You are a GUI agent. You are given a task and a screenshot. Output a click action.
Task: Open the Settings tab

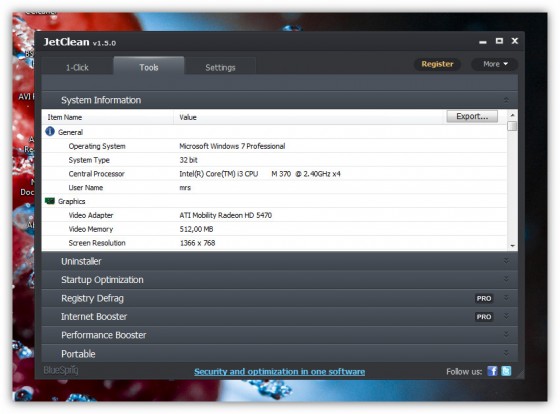(x=220, y=67)
